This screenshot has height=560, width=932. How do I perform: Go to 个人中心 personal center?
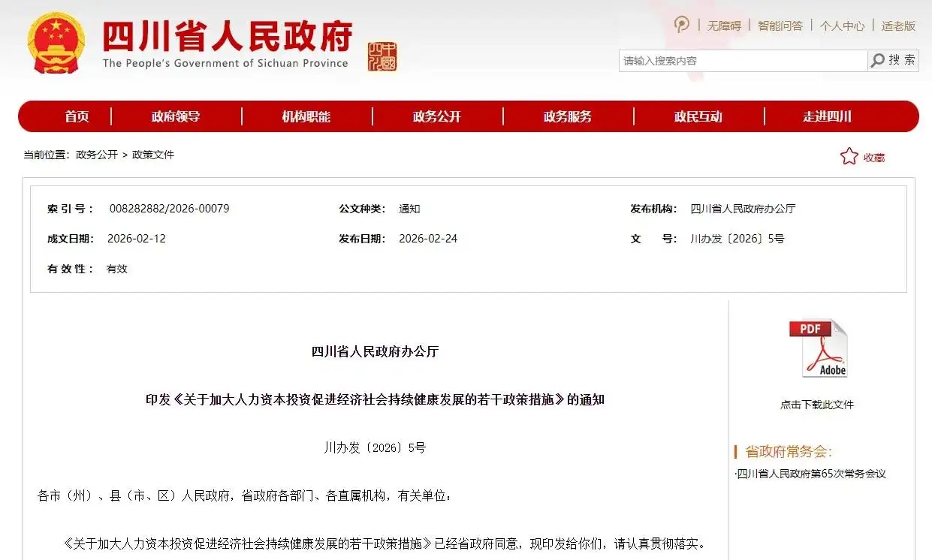[842, 26]
